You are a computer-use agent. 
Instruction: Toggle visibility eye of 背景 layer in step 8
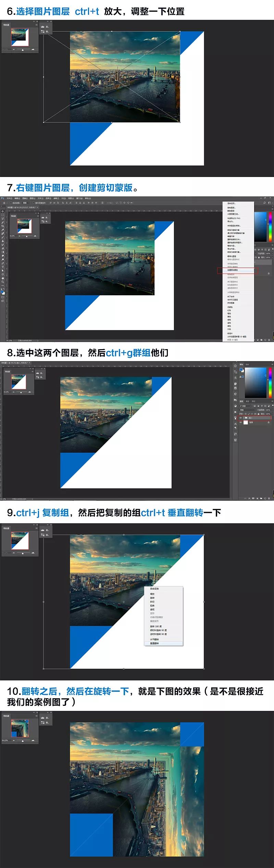(240, 423)
